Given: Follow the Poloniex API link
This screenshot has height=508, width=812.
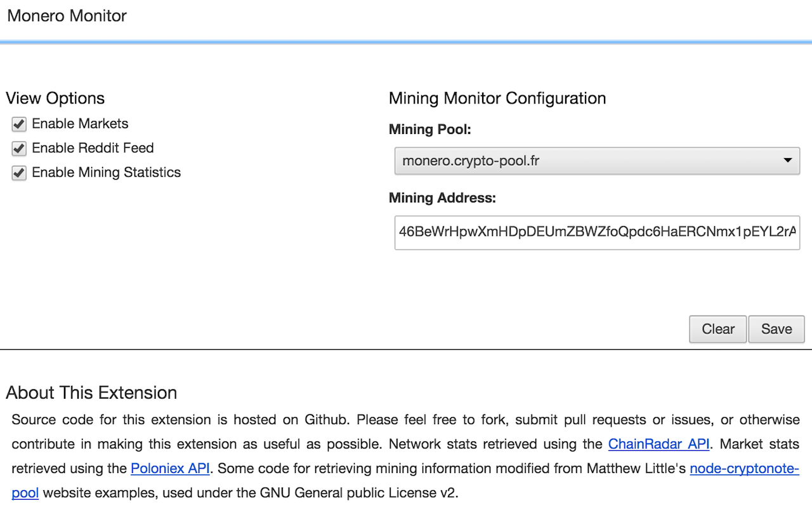Looking at the screenshot, I should point(170,469).
